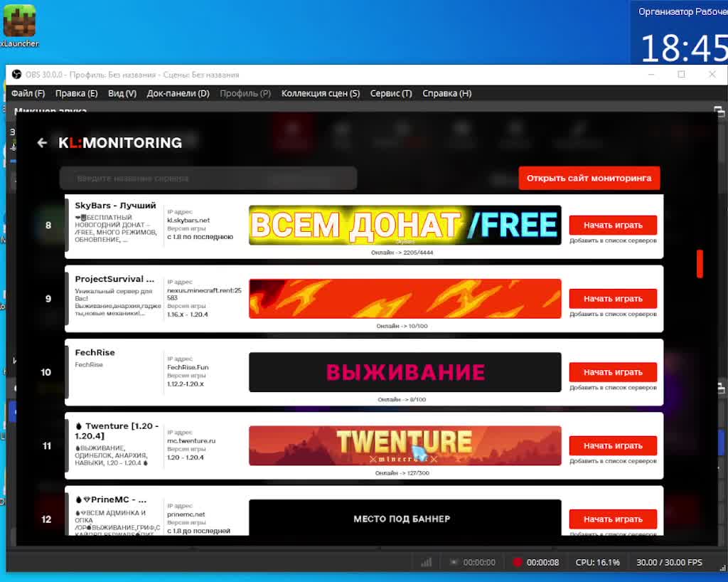Viewport: 728px width, 582px height.
Task: Click the PrineMC server title
Action: click(110, 499)
